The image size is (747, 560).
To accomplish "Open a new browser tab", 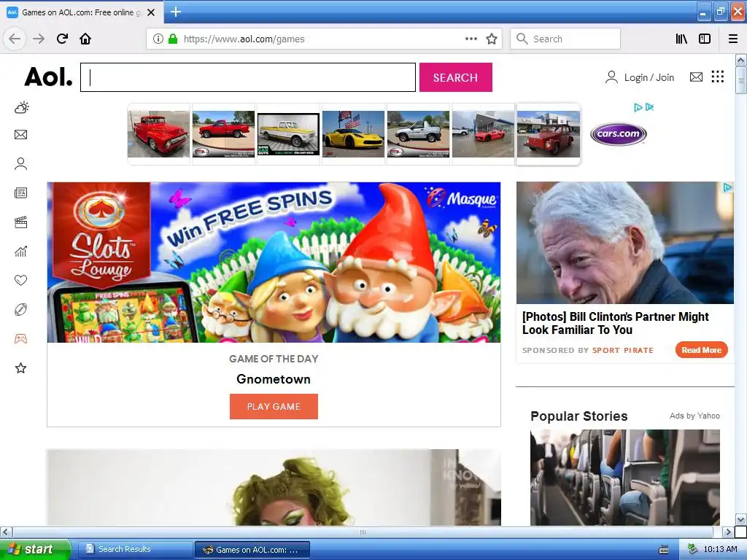I will [175, 12].
